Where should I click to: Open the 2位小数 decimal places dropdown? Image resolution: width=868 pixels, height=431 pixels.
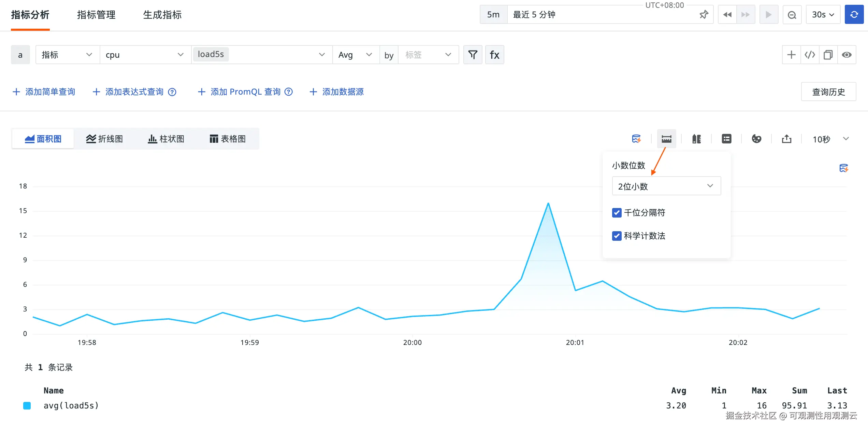666,186
